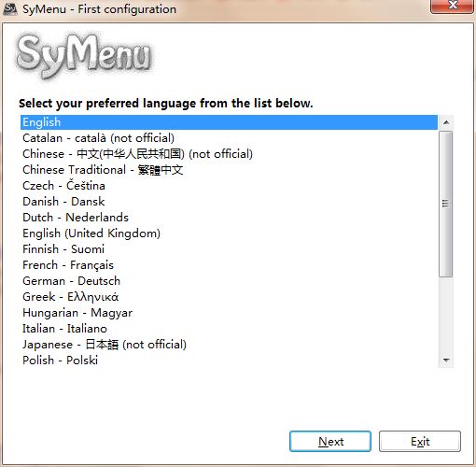Click the Next button
476x467 pixels.
(330, 441)
